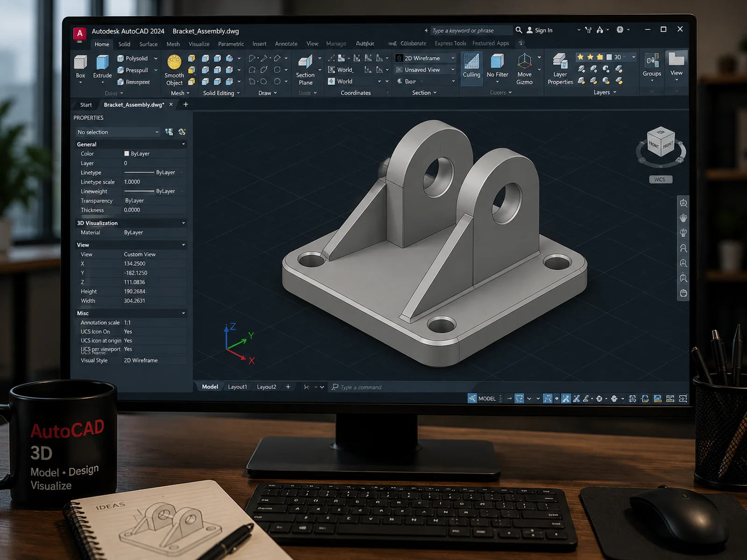This screenshot has width=747, height=560.
Task: Click the ByLayer color swatch
Action: click(127, 154)
